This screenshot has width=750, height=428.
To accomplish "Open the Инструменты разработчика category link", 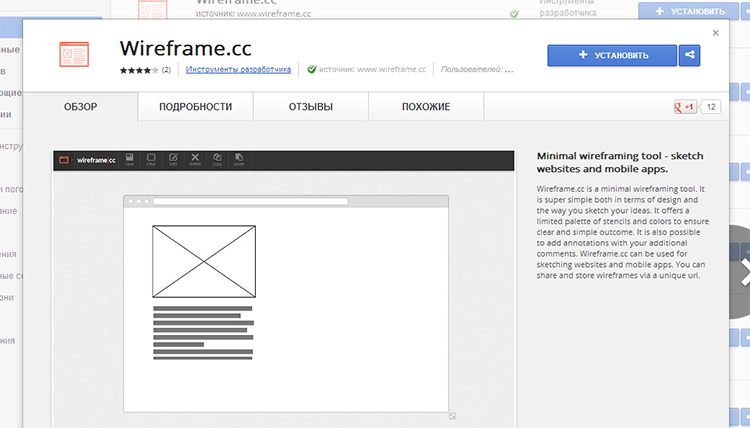I will pos(238,69).
